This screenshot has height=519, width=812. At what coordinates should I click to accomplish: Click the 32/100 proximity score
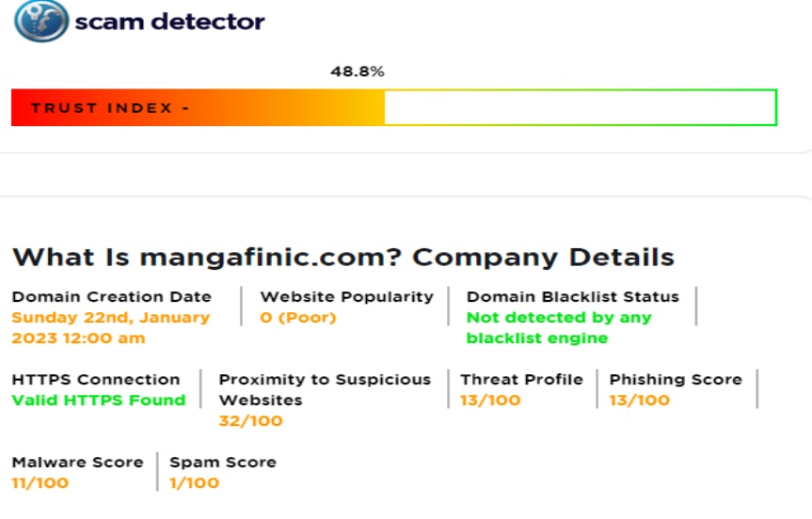[250, 420]
